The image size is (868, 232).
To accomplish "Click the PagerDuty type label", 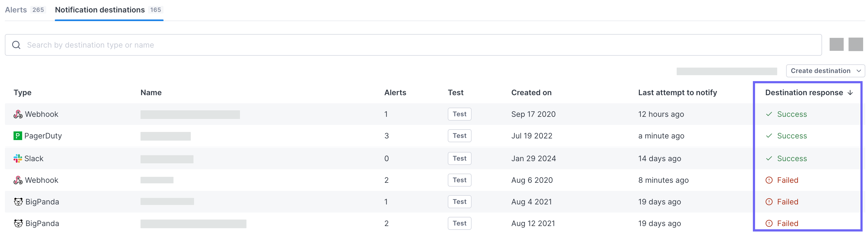I will click(x=43, y=135).
